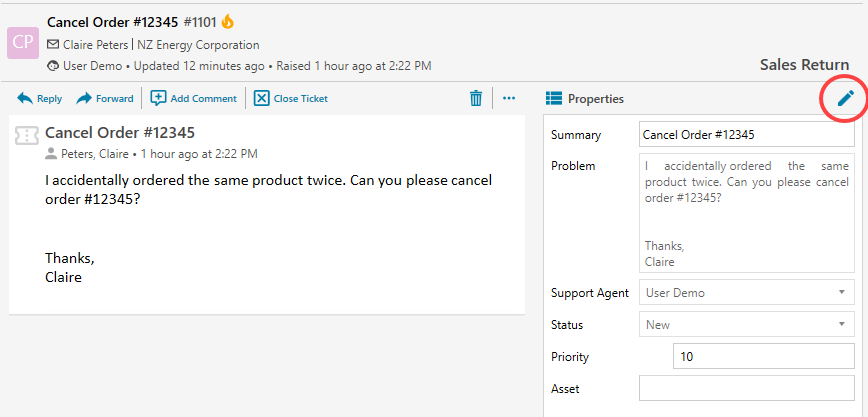The width and height of the screenshot is (868, 417).
Task: Click the ticket icon beside message title
Action: tap(27, 135)
